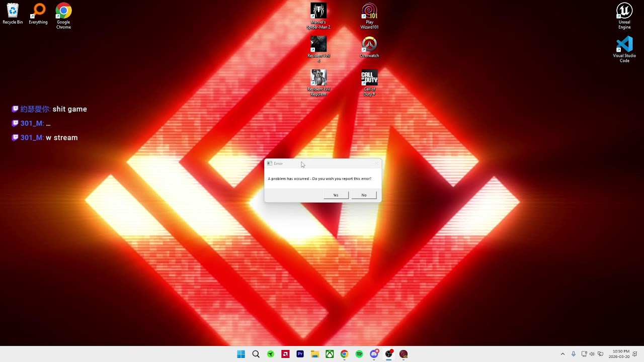Open File Explorer from the taskbar
The width and height of the screenshot is (644, 362).
(315, 354)
